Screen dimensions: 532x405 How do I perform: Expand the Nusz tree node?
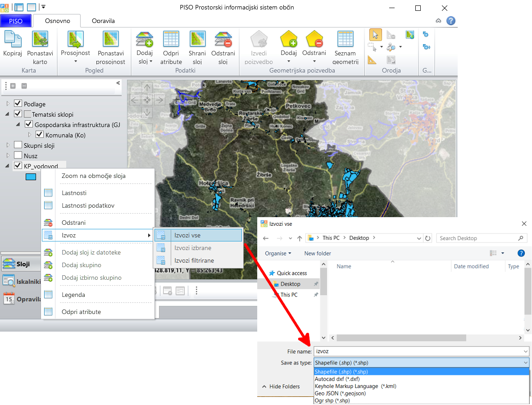8,155
